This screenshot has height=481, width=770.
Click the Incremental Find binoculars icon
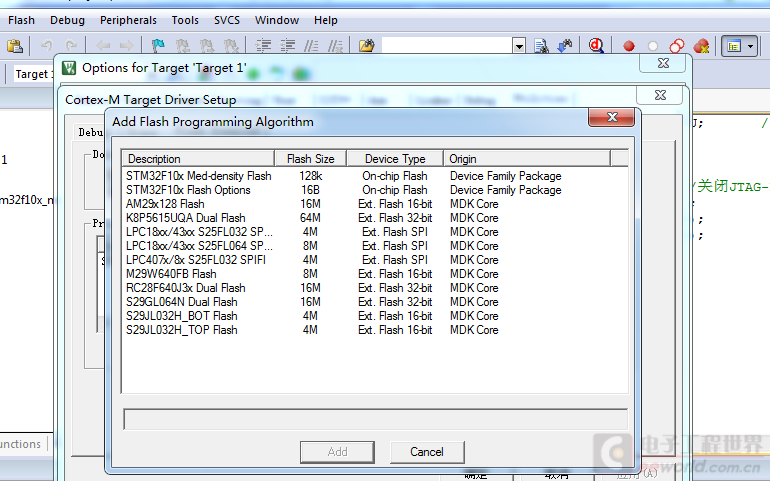coord(565,46)
